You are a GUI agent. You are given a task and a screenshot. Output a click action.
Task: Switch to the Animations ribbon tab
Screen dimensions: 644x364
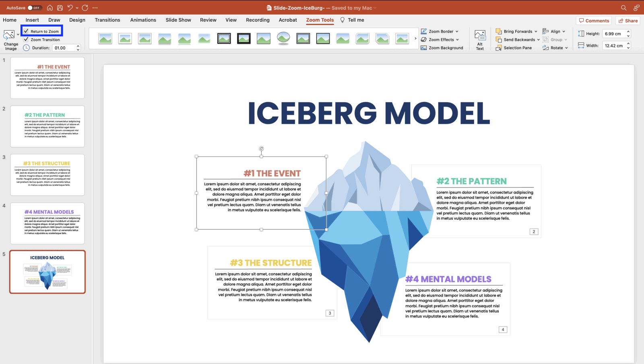(143, 20)
